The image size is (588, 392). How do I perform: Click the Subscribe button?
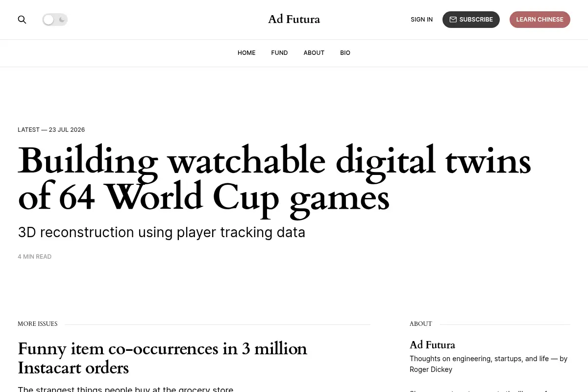coord(471,20)
